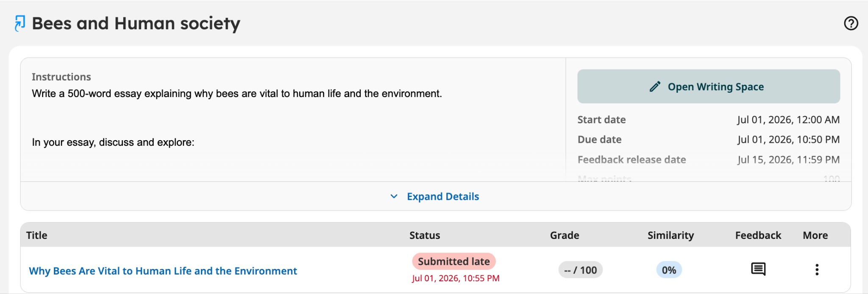Click the Open Writing Space label
Viewport: 868px width, 294px height.
[716, 87]
